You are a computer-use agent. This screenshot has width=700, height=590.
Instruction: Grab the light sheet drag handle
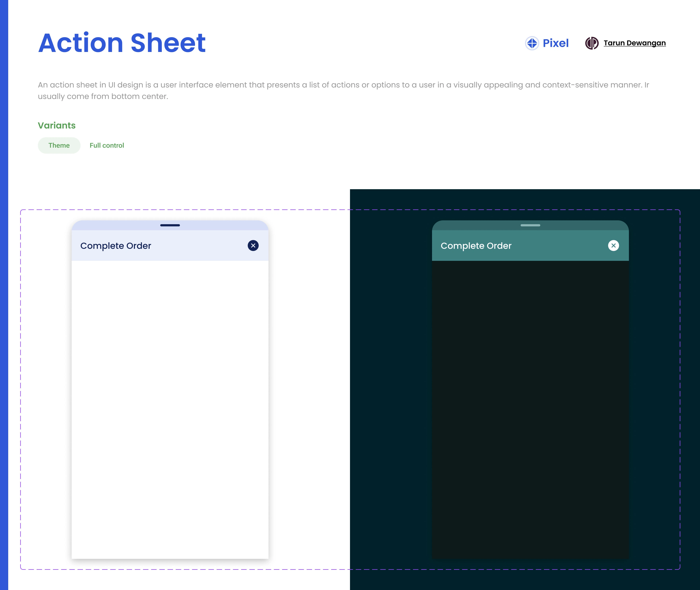(x=170, y=225)
